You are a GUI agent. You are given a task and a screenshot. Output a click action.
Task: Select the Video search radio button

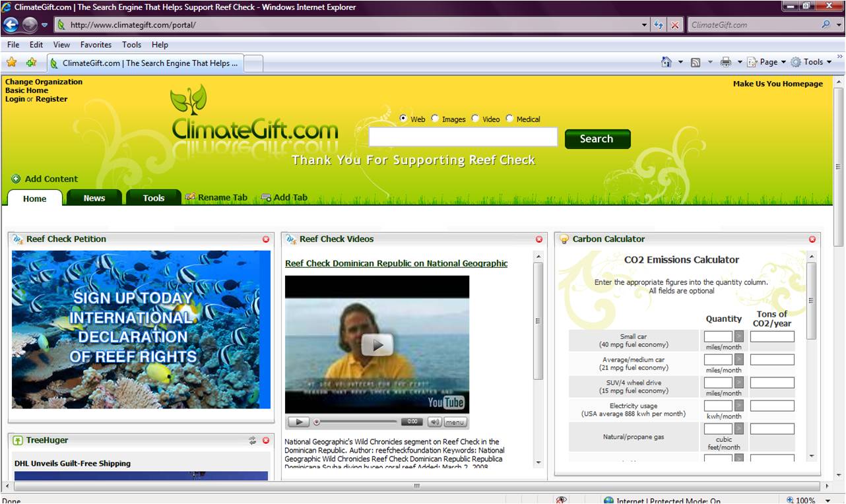tap(475, 119)
